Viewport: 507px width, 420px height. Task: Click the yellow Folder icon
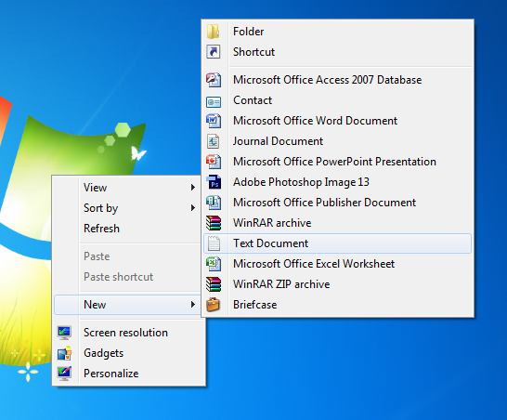point(214,32)
